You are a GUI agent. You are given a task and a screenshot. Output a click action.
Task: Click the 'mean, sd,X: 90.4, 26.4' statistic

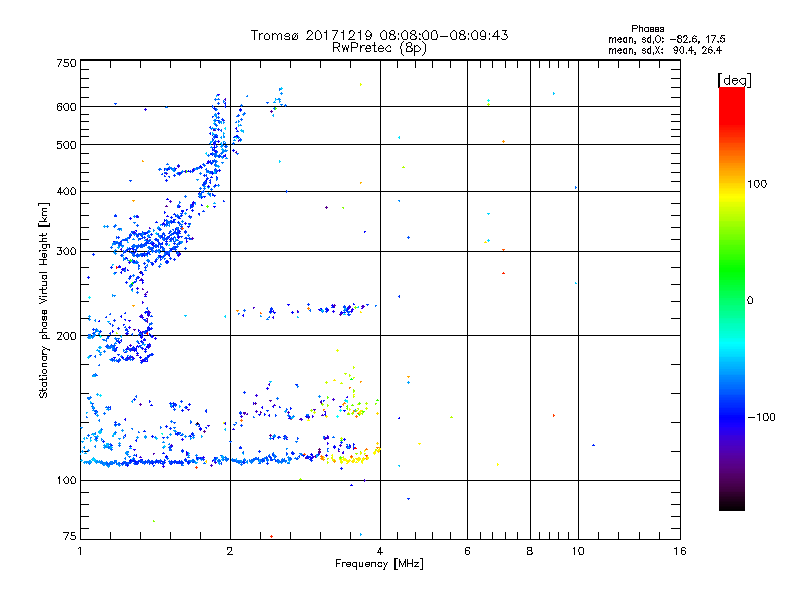665,50
